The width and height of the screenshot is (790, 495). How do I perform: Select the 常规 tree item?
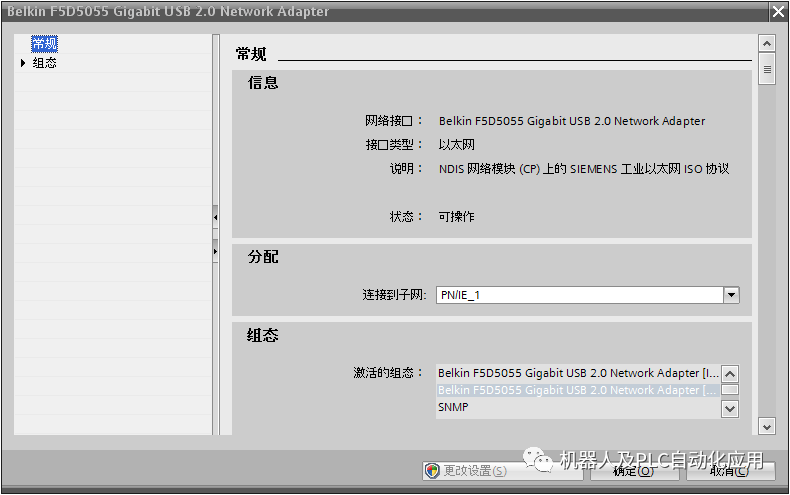44,44
